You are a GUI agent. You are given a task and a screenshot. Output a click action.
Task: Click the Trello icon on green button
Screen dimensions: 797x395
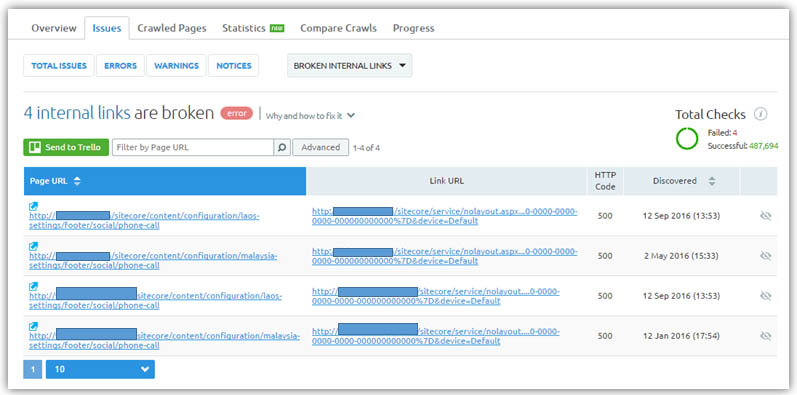click(x=35, y=147)
